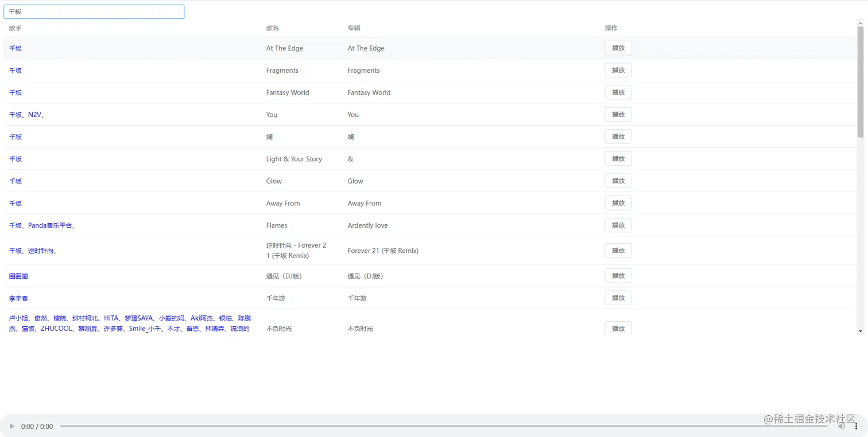Click 播放 in the 不负时光 row
The image size is (868, 437).
pyautogui.click(x=618, y=328)
